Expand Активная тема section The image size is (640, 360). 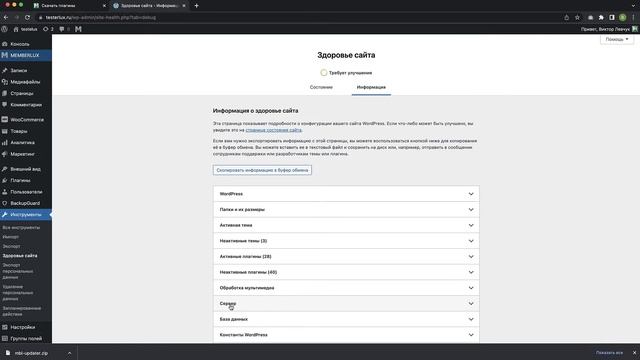[x=346, y=225]
